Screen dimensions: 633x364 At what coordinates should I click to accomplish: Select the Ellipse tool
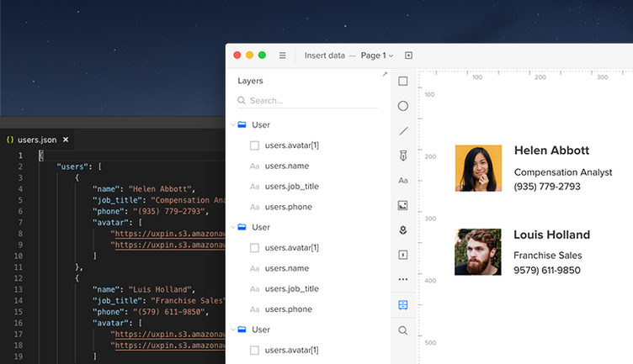pyautogui.click(x=403, y=106)
